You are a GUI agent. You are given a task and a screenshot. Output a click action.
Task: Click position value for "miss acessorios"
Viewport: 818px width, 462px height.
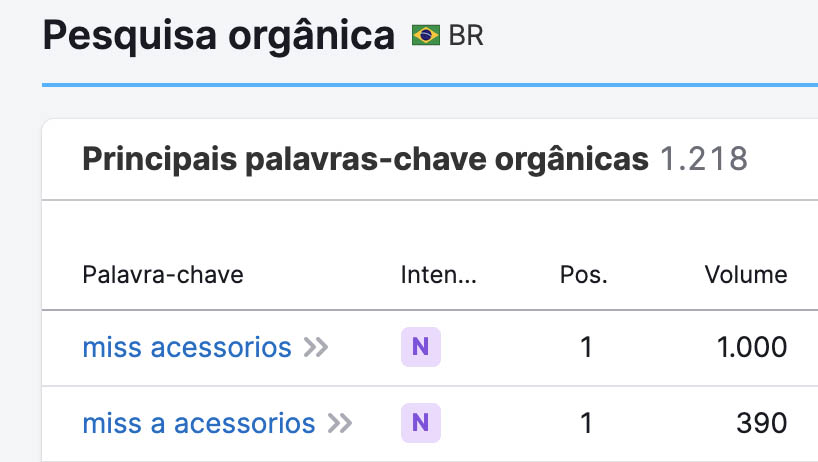[586, 347]
